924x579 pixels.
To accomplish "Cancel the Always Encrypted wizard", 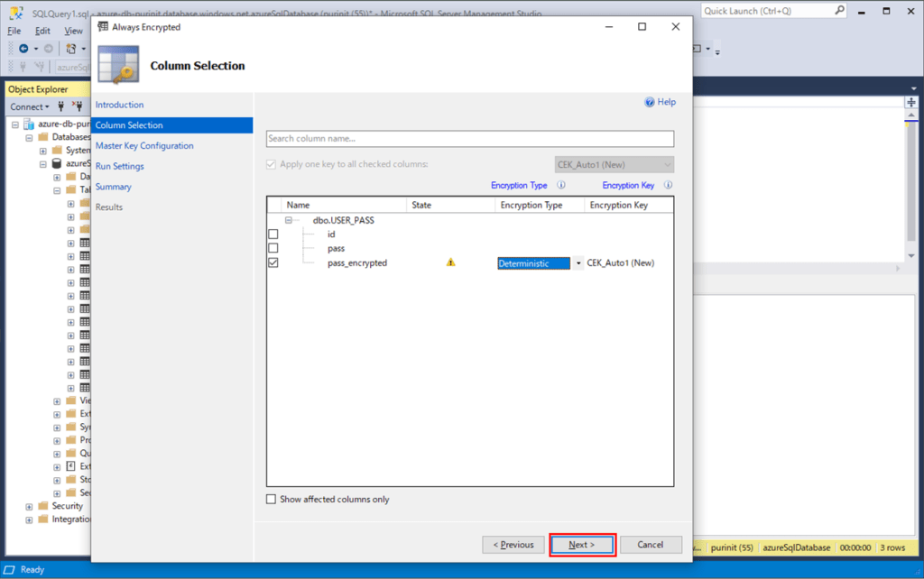I will point(651,545).
